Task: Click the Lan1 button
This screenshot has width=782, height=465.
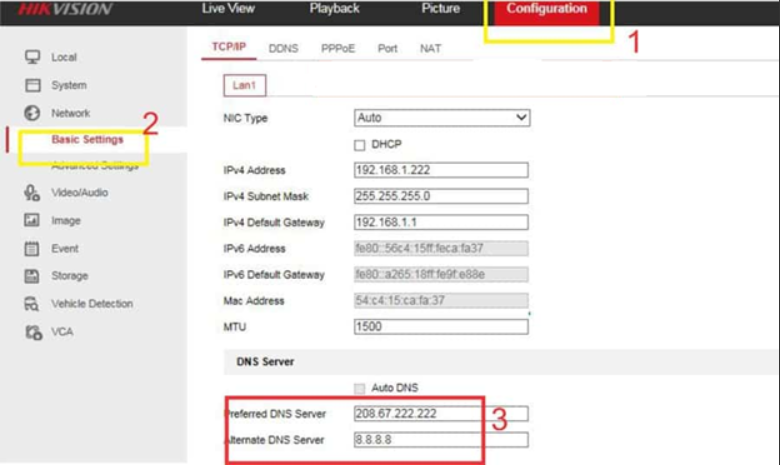Action: point(243,86)
